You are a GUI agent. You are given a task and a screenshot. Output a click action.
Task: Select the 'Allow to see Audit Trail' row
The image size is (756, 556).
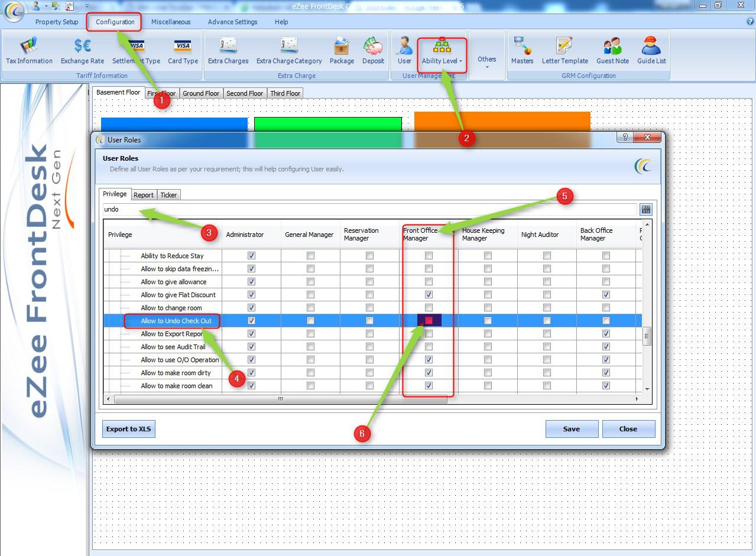pos(372,347)
